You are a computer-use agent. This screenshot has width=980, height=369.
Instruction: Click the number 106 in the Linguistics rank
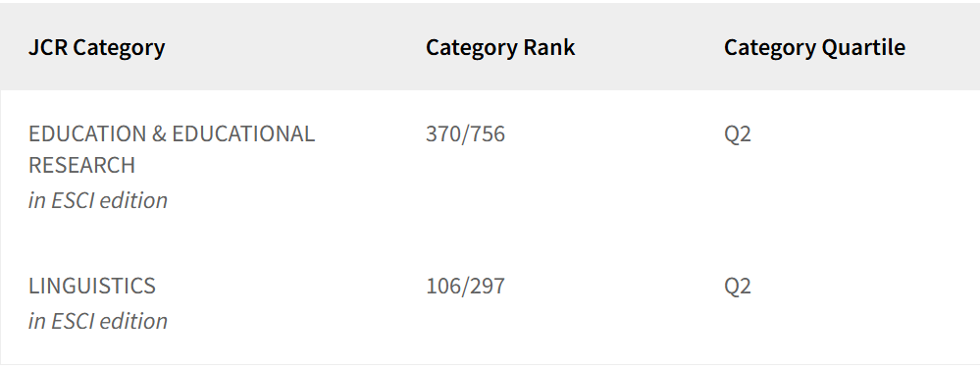[x=443, y=286]
